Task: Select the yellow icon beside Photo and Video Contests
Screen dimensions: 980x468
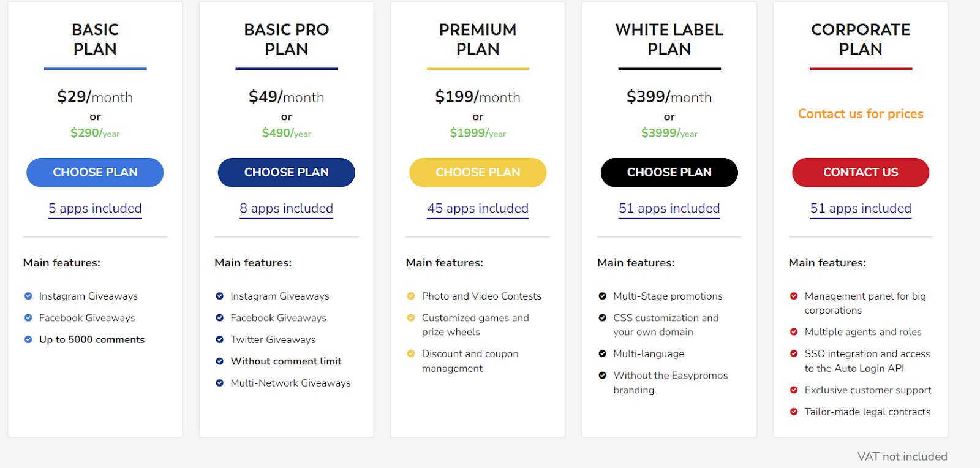Action: pos(410,296)
